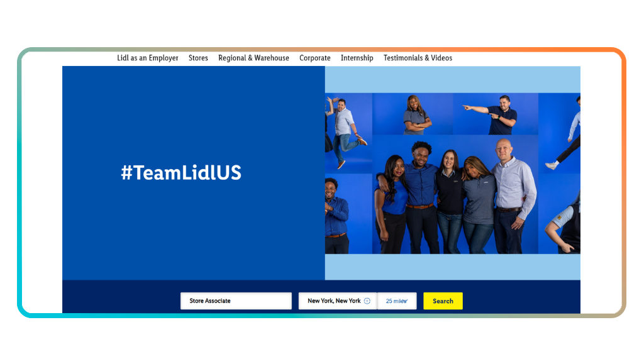644x337 pixels.
Task: Click the yellow Search button
Action: click(443, 301)
